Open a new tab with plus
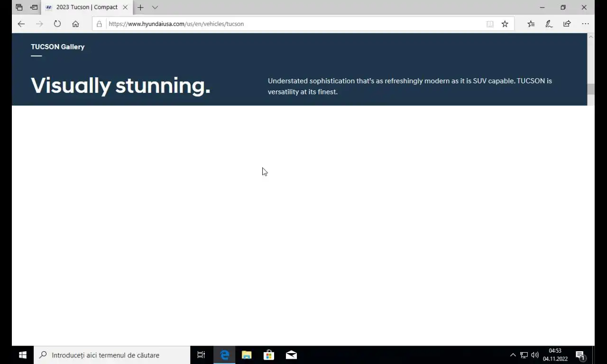Viewport: 607px width, 364px height. click(x=140, y=7)
